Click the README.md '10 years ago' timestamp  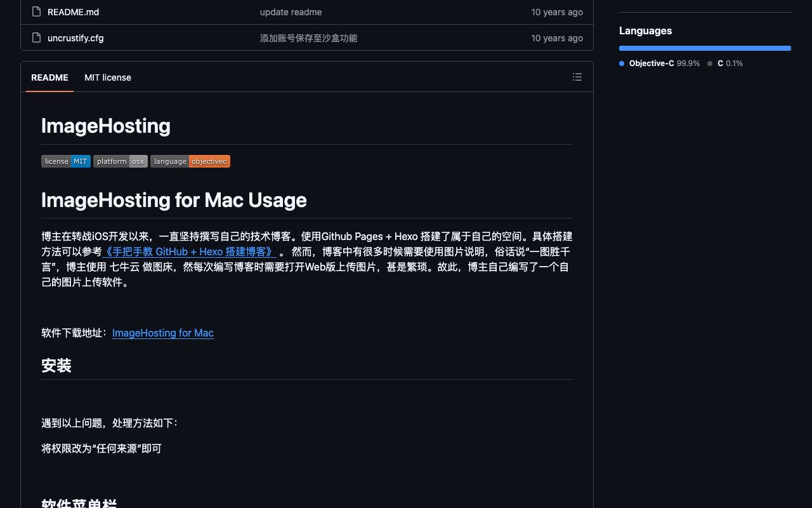point(557,12)
